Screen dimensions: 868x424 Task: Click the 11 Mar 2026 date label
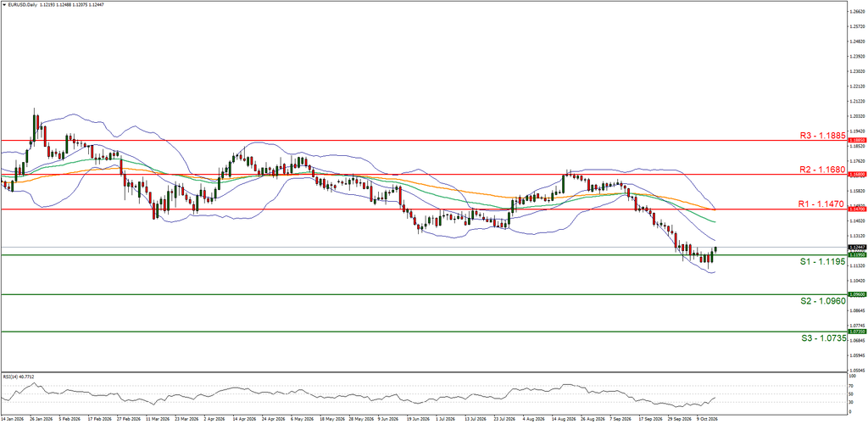point(159,420)
